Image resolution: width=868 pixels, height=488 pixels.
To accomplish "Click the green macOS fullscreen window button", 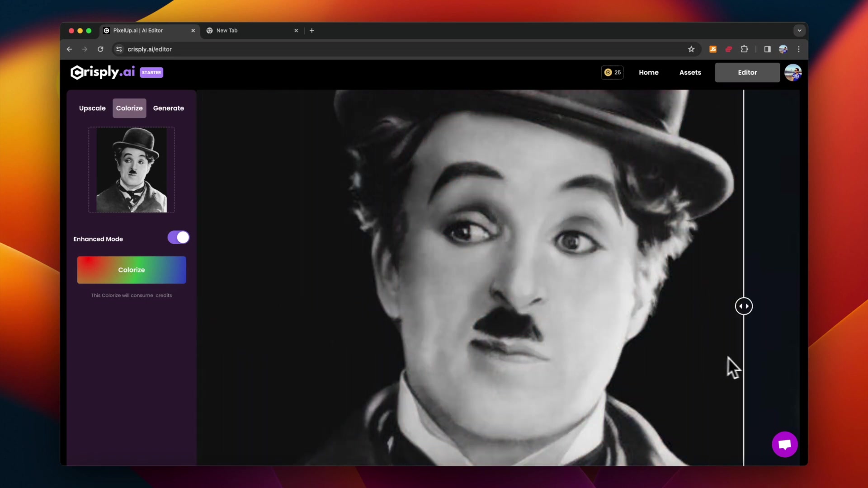I will coord(89,31).
